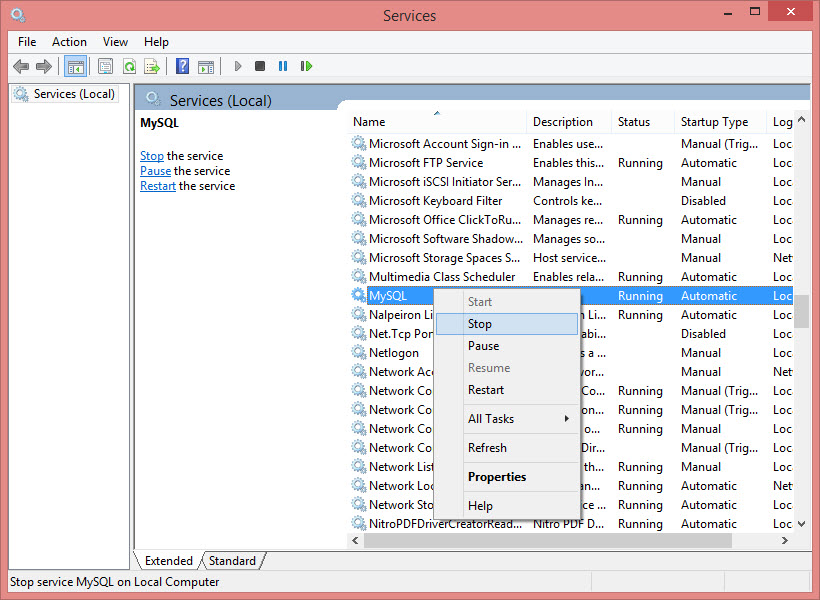
Task: Select the MySQL service gear icon
Action: (358, 295)
